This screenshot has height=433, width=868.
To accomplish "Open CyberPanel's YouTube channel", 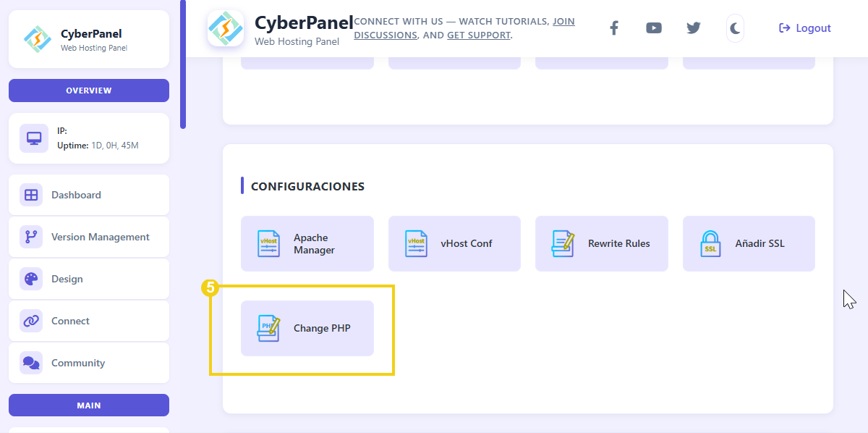I will tap(654, 28).
